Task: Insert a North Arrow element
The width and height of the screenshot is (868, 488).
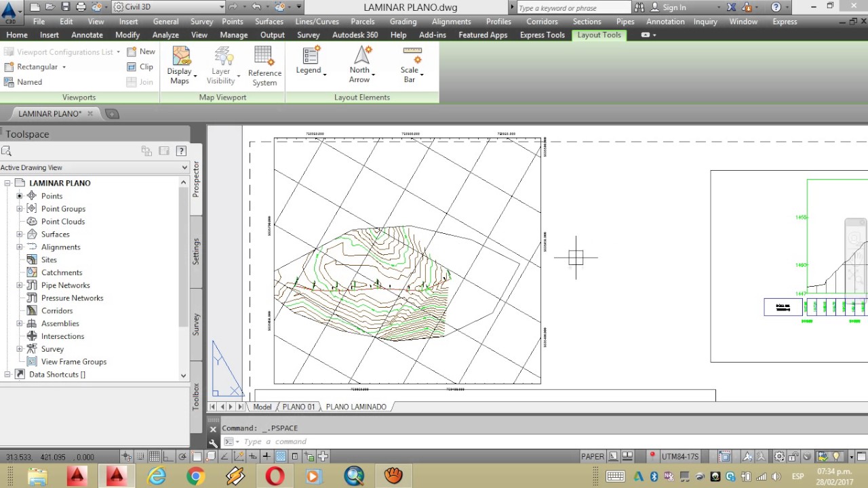Action: 361,65
